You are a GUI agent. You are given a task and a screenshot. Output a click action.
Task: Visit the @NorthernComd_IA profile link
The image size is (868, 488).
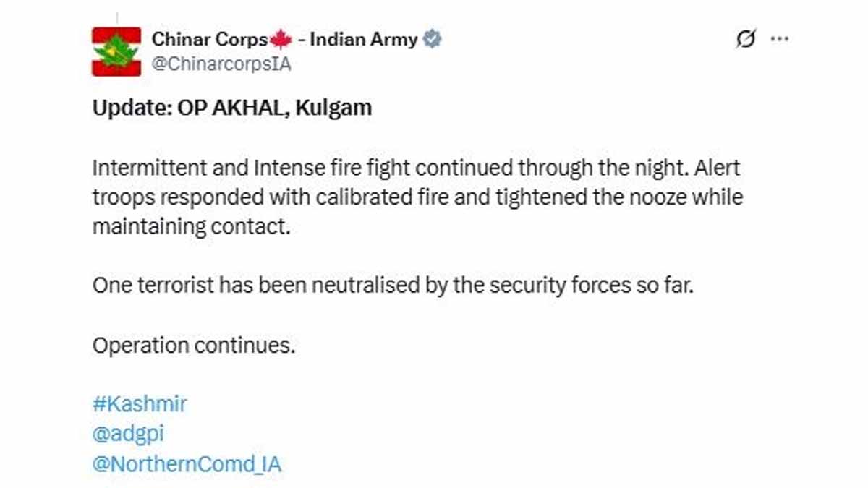coord(188,464)
